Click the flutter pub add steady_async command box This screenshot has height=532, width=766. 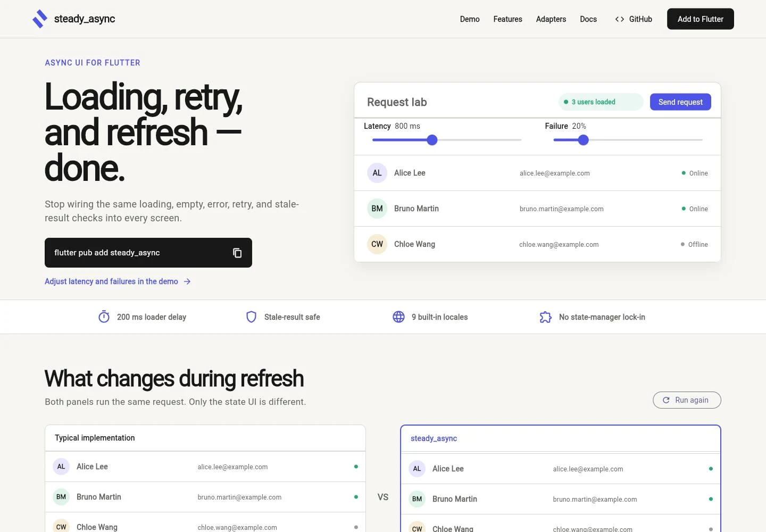tap(148, 253)
